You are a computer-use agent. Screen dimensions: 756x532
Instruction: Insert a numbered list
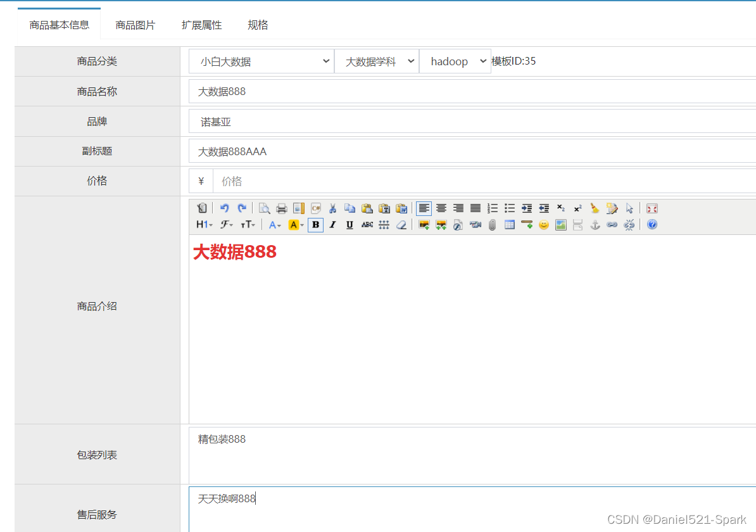(492, 208)
